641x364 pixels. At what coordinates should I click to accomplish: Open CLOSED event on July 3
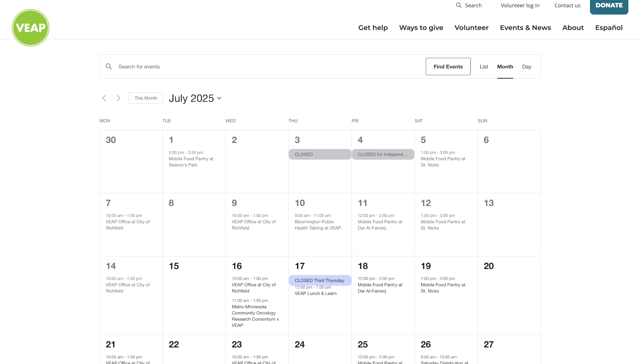click(x=320, y=154)
